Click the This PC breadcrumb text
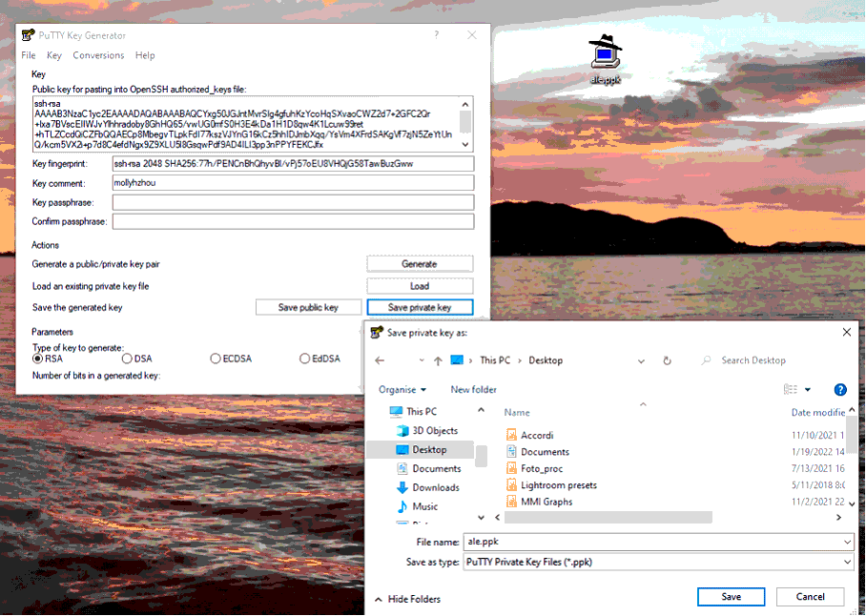 pyautogui.click(x=495, y=360)
